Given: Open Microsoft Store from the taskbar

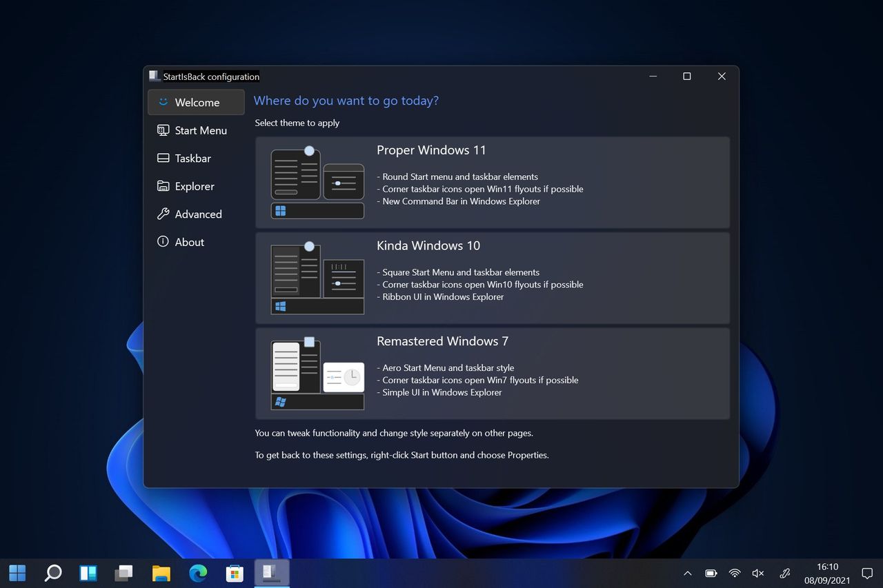Looking at the screenshot, I should pos(235,573).
